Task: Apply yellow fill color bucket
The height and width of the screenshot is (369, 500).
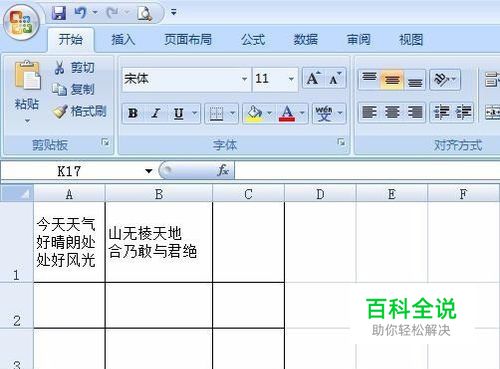Action: 255,114
